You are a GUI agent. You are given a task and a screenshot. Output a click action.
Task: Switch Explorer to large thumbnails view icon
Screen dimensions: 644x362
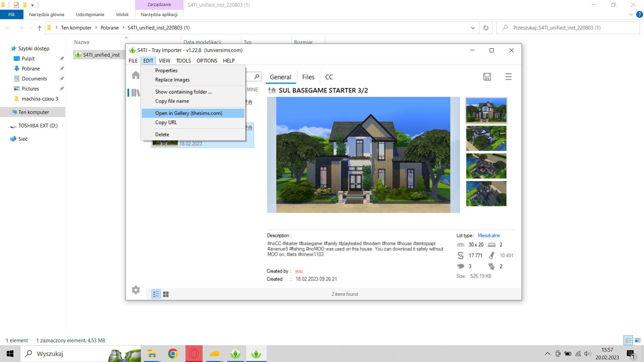tap(638, 340)
